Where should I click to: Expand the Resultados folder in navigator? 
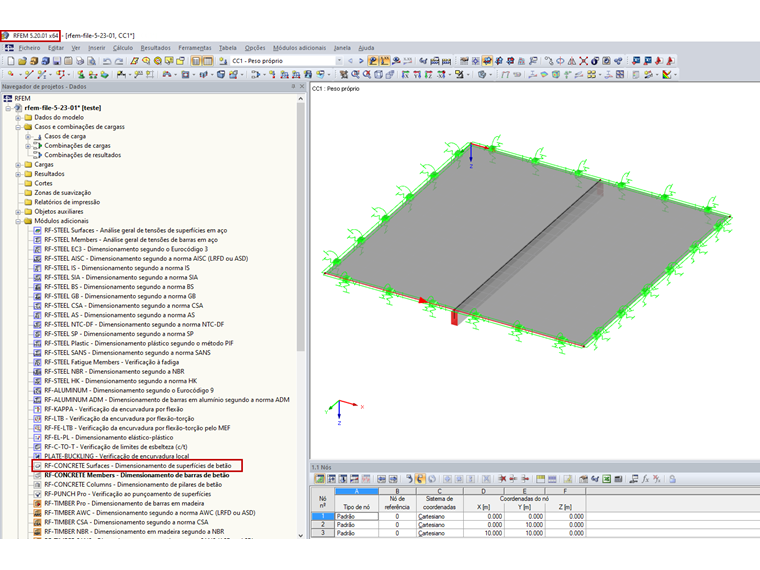(18, 174)
